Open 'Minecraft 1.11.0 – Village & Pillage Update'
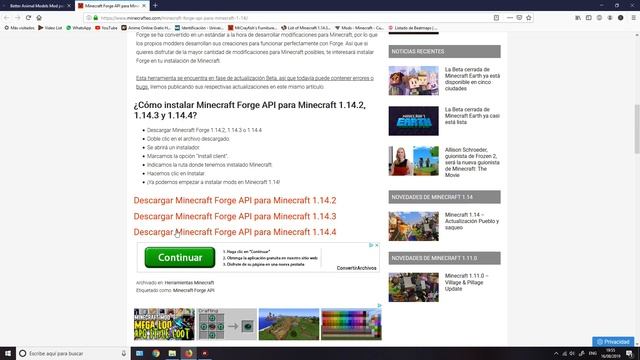Image resolution: width=640 pixels, height=360 pixels. (x=467, y=282)
